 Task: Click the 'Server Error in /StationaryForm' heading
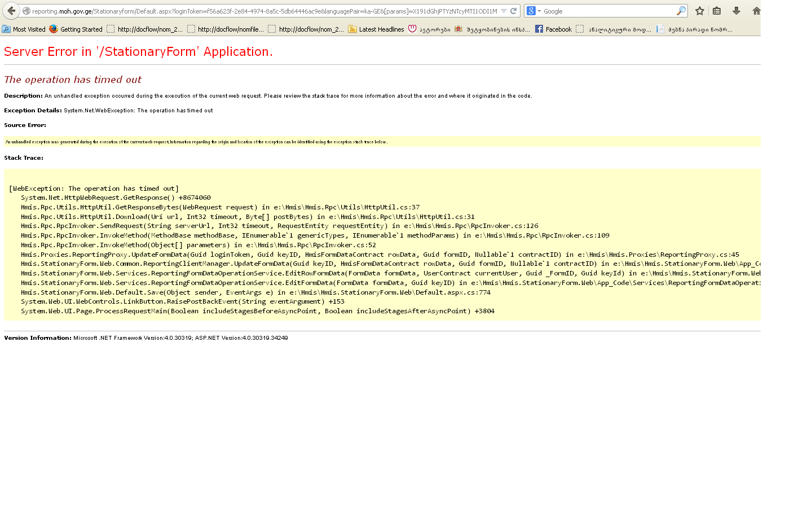pos(138,52)
